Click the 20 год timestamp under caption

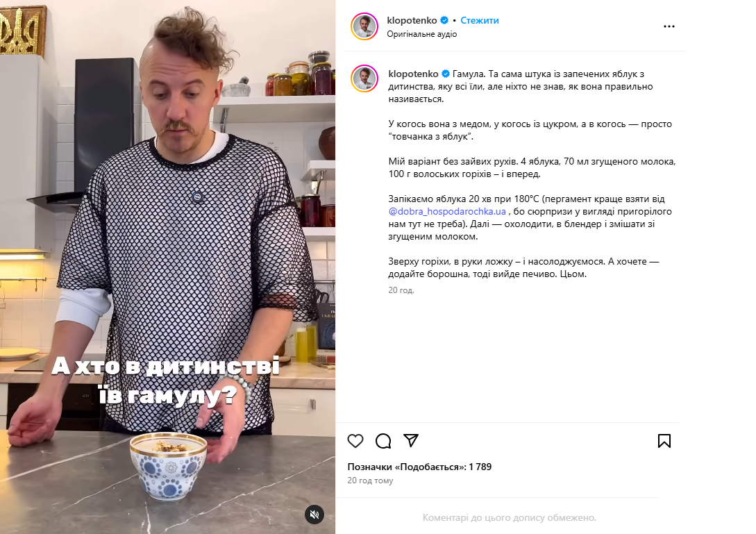(401, 290)
